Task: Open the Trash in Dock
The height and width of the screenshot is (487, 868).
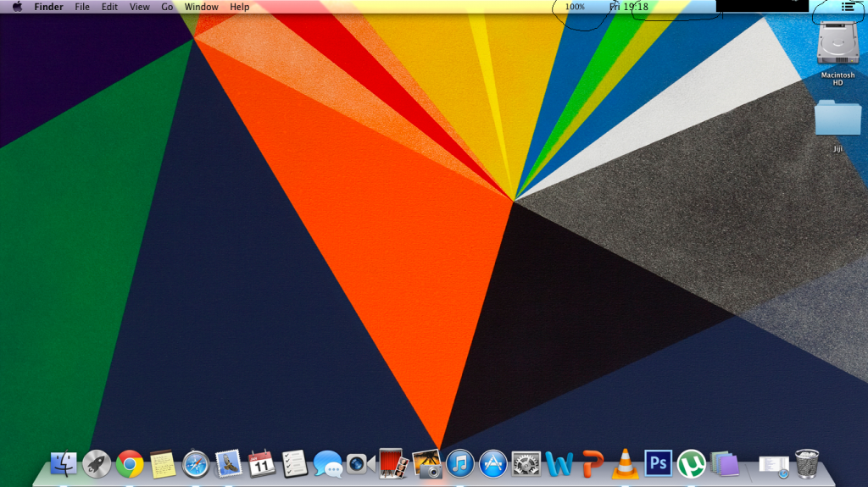Action: (807, 464)
